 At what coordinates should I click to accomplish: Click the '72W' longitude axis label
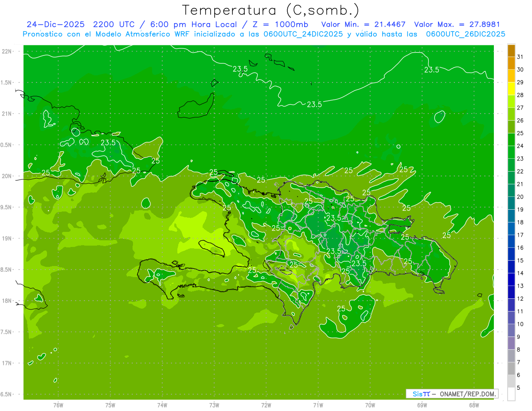point(266,405)
